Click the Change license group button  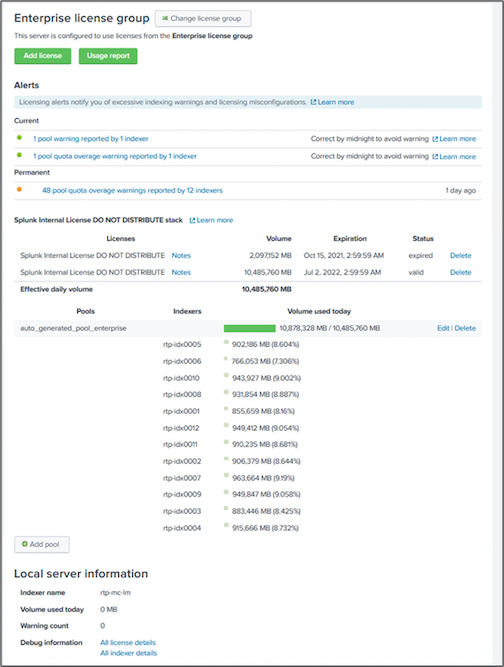(203, 19)
